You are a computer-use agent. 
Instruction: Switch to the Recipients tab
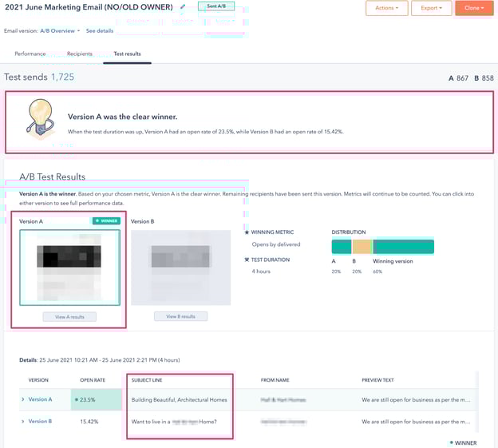(80, 54)
